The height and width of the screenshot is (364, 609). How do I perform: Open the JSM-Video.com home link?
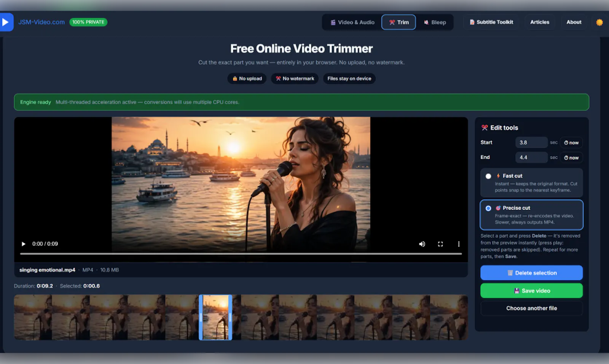tap(41, 22)
